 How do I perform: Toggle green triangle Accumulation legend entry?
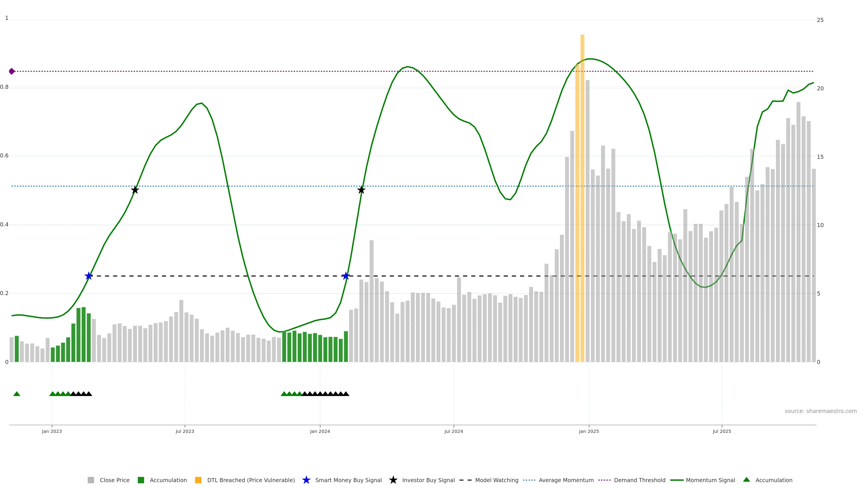click(774, 480)
